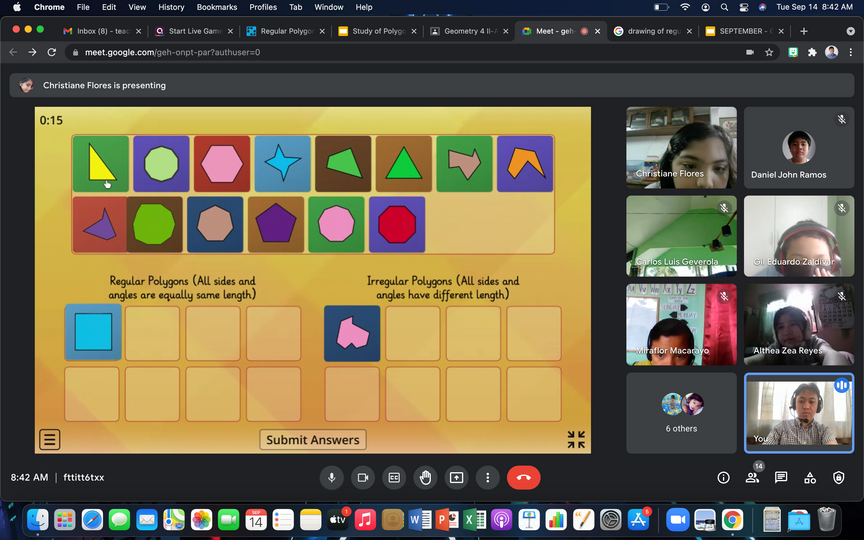Click the Submit Answers button
864x540 pixels.
point(312,440)
